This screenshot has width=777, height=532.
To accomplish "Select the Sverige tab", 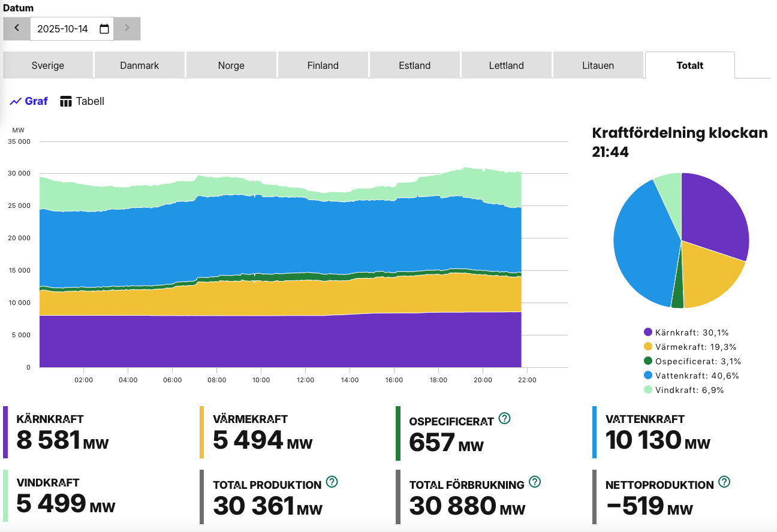I will point(48,65).
